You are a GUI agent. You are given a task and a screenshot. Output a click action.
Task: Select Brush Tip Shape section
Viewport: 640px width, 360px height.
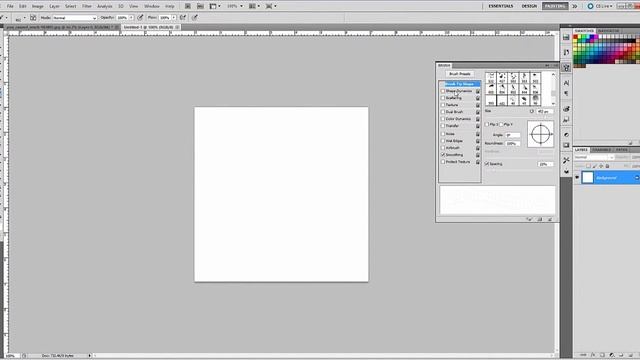(x=460, y=84)
